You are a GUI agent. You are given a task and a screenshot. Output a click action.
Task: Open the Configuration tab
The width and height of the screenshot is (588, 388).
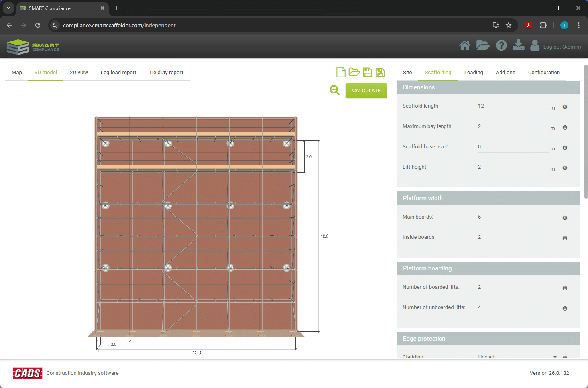[x=544, y=73]
